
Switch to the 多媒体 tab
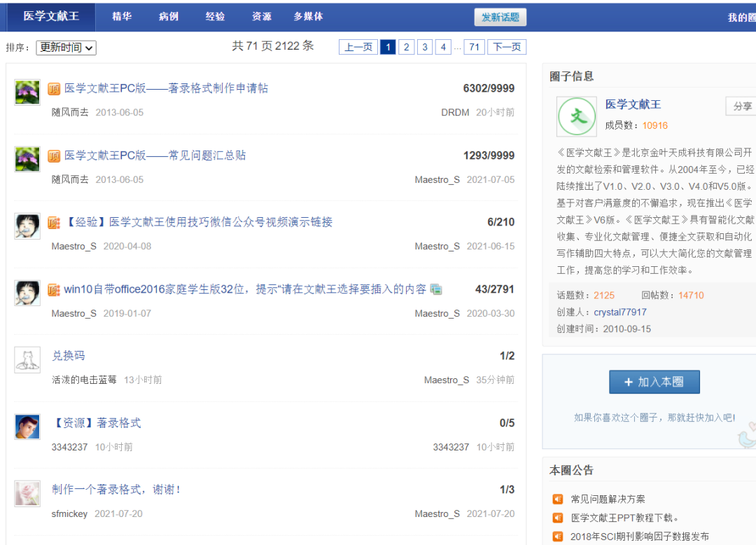tap(309, 16)
